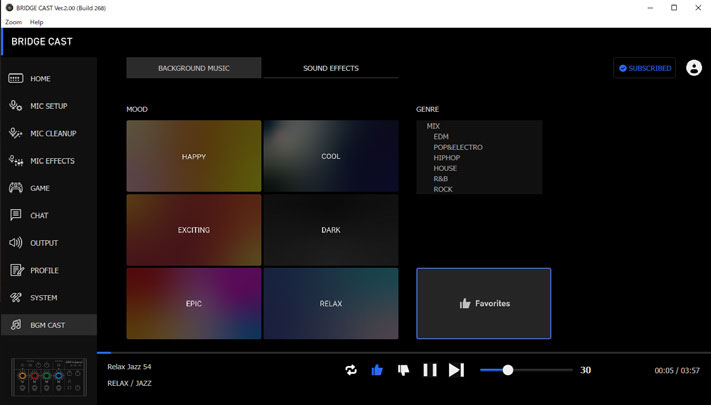Select HOUSE genre

click(x=445, y=168)
